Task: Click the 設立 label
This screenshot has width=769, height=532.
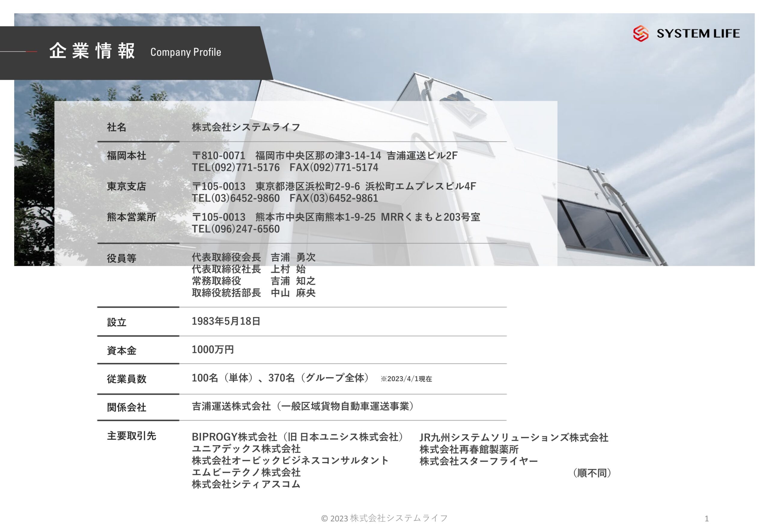Action: (x=116, y=322)
